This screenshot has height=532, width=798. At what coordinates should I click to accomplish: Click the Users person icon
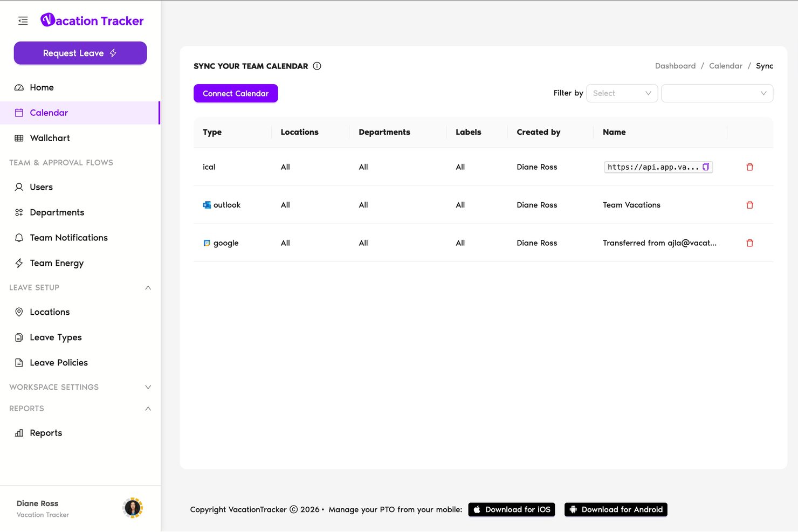point(19,187)
